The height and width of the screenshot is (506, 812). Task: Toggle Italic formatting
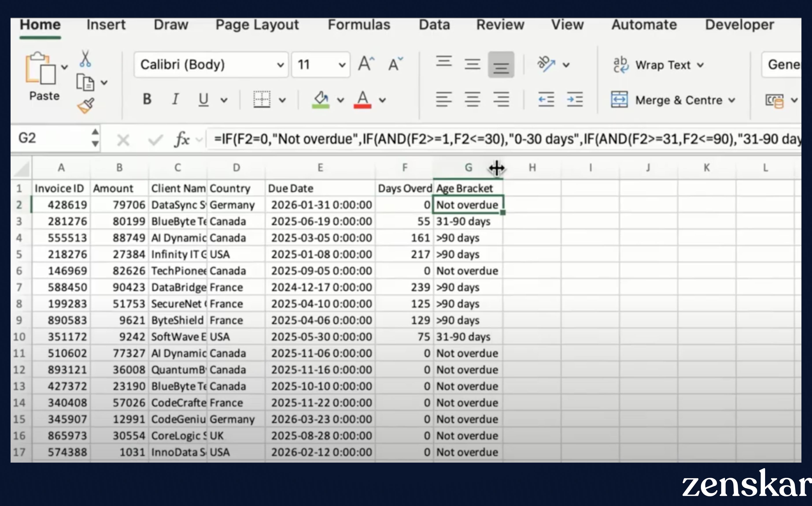(x=175, y=99)
